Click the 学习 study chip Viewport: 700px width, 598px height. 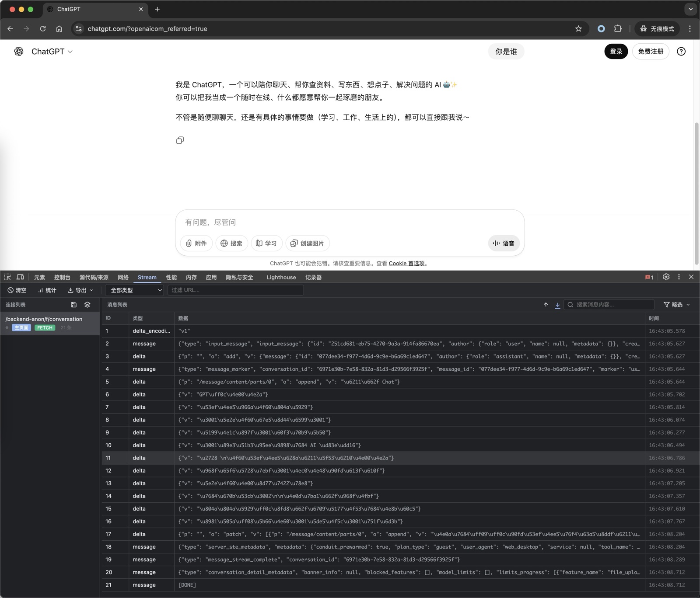click(266, 243)
